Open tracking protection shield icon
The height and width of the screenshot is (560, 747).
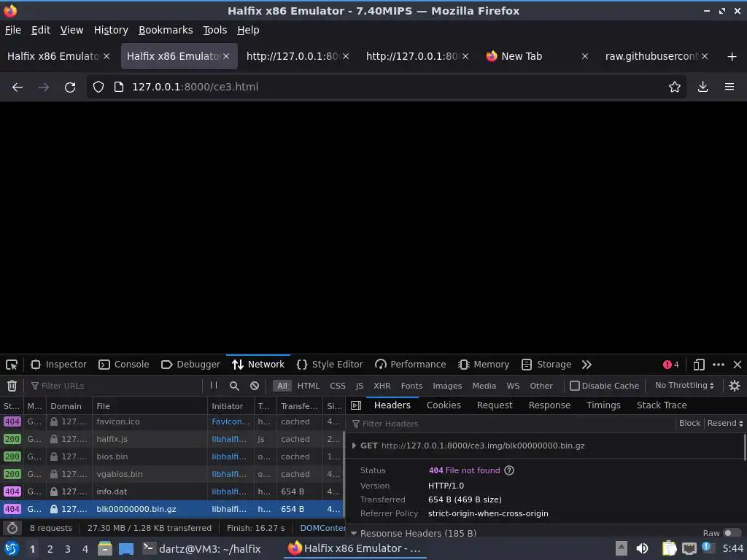coord(98,87)
